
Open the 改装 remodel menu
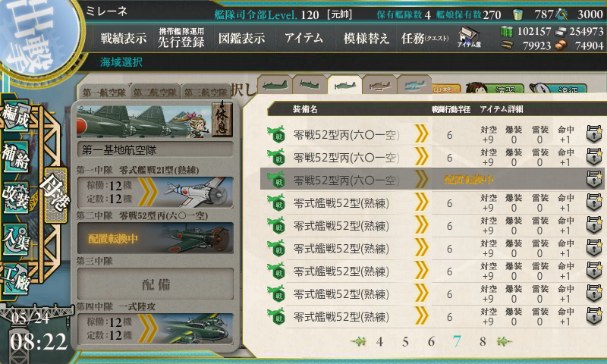[x=16, y=198]
